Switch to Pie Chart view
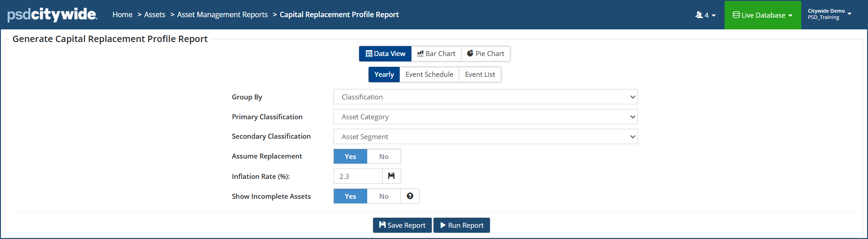 pos(485,54)
